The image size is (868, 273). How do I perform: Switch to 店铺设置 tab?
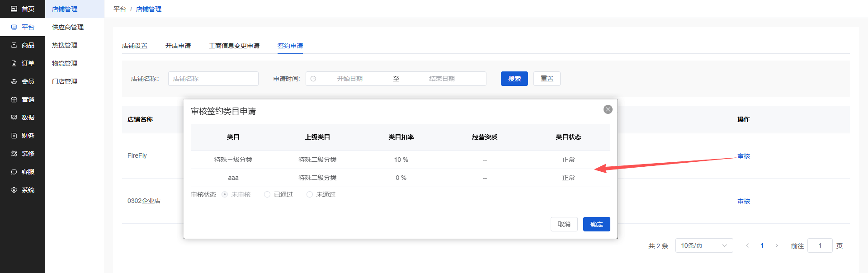pyautogui.click(x=135, y=46)
